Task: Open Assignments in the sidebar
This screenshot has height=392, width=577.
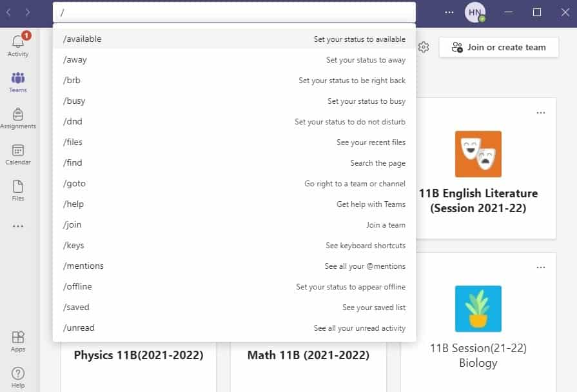Action: coord(18,119)
